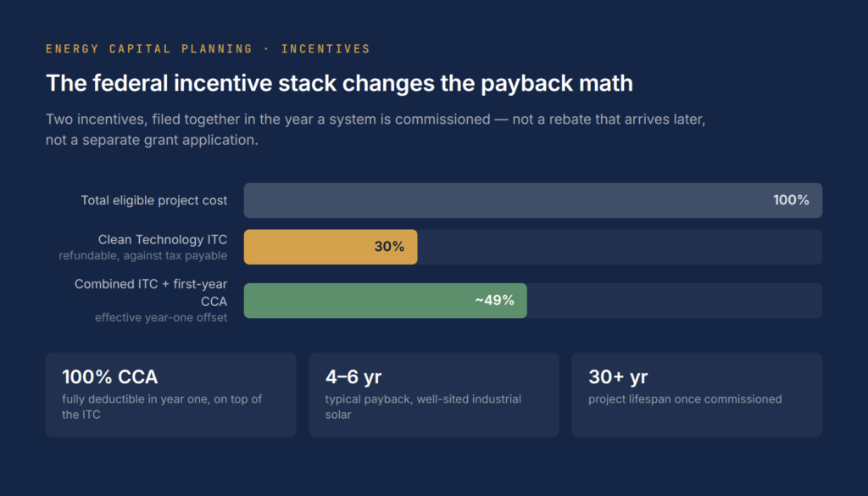Click the Clean Technology ITC label

coord(163,240)
